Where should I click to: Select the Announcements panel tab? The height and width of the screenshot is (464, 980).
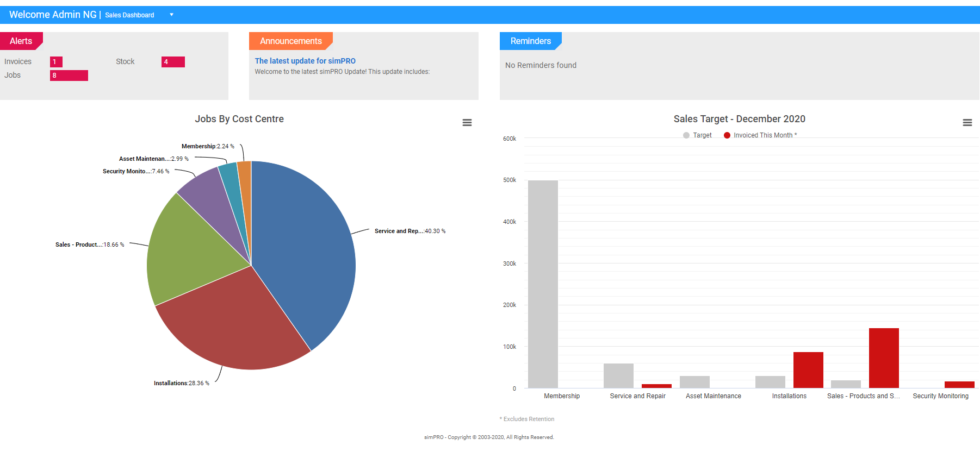tap(290, 41)
